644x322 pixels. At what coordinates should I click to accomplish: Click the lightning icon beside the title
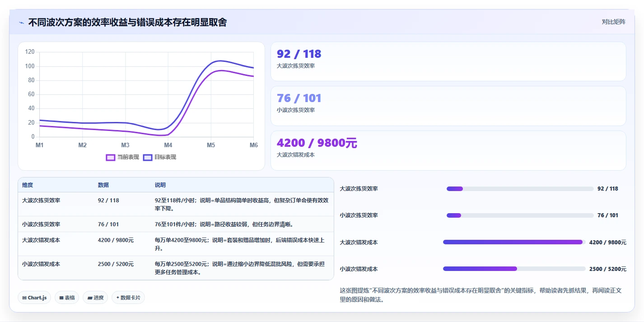(x=21, y=22)
